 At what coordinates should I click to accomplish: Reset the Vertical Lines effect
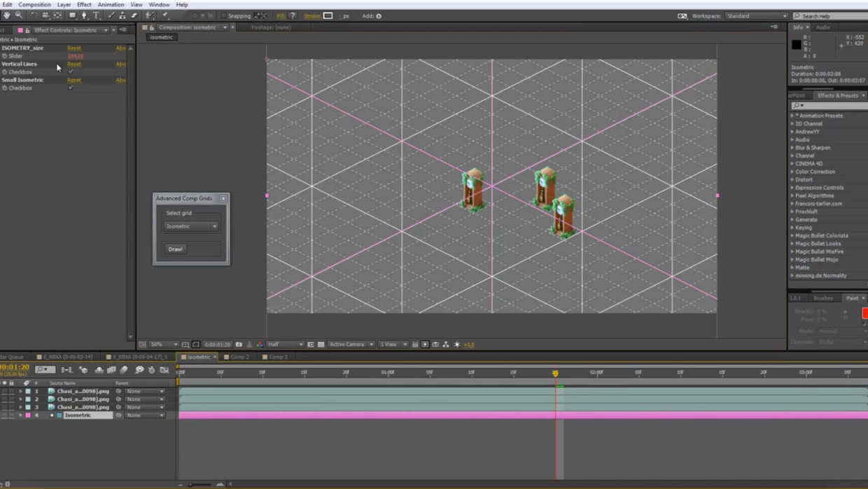[73, 64]
